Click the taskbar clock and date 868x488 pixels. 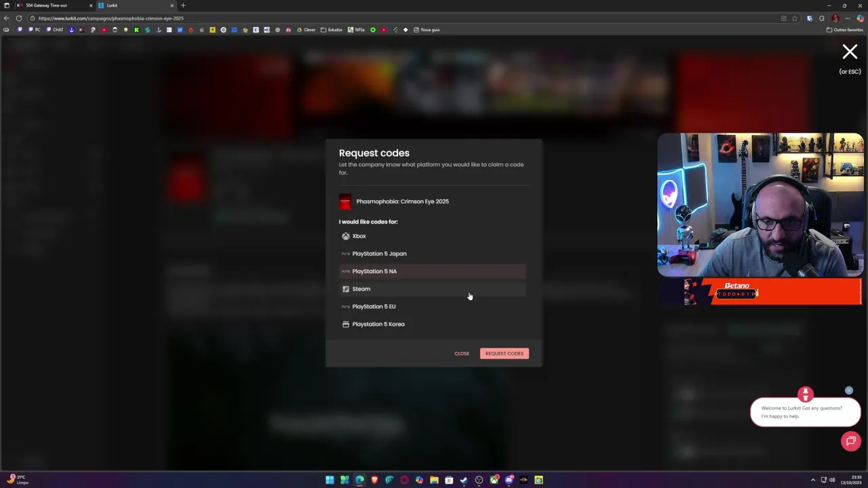852,480
